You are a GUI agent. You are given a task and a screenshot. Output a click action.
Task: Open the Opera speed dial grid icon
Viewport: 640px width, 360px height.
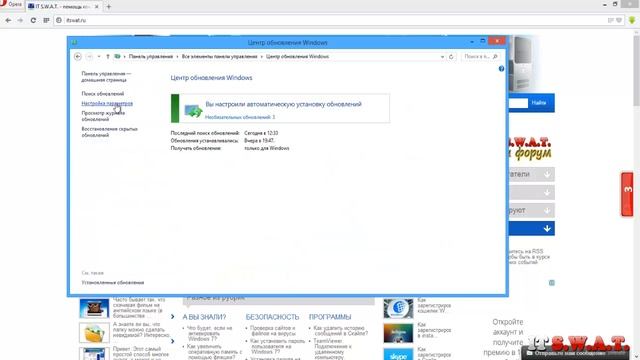(46, 20)
